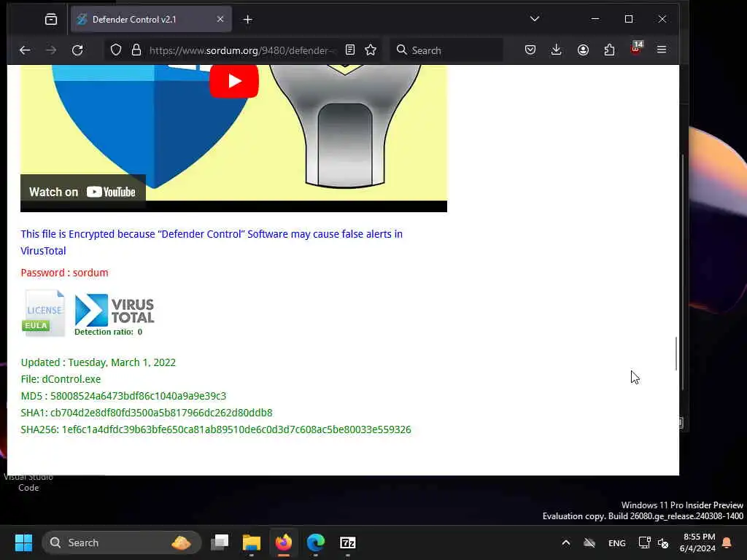Click the MD5 hash line
The image size is (747, 560).
123,396
